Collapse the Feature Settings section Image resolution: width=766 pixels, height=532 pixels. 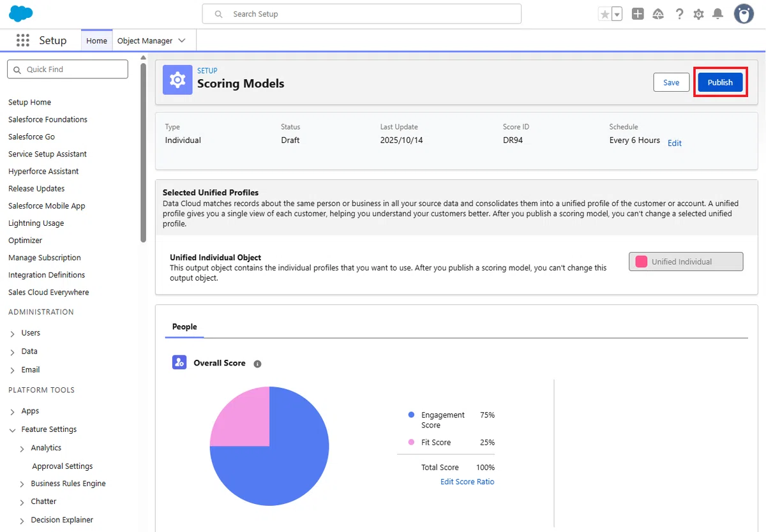click(x=13, y=430)
